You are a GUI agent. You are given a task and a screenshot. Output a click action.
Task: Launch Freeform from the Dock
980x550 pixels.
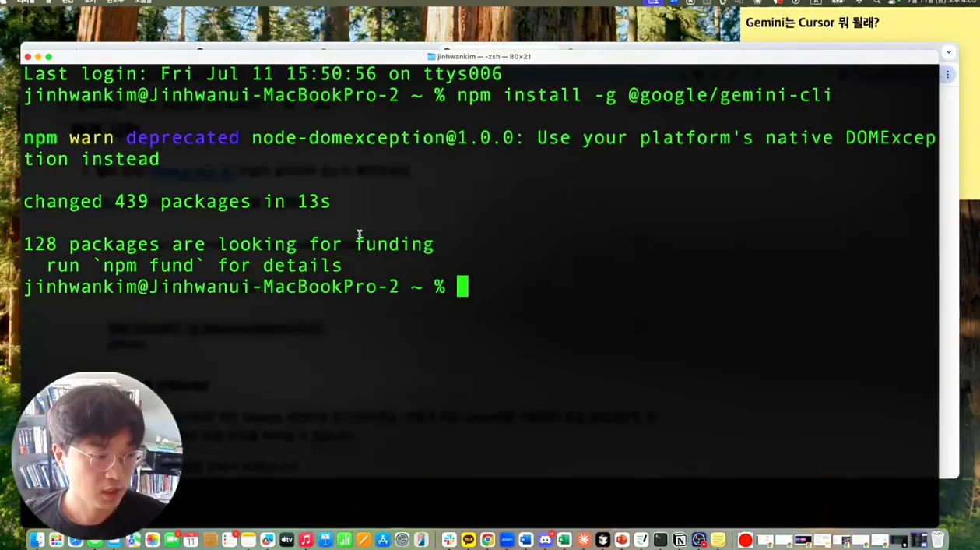[267, 540]
